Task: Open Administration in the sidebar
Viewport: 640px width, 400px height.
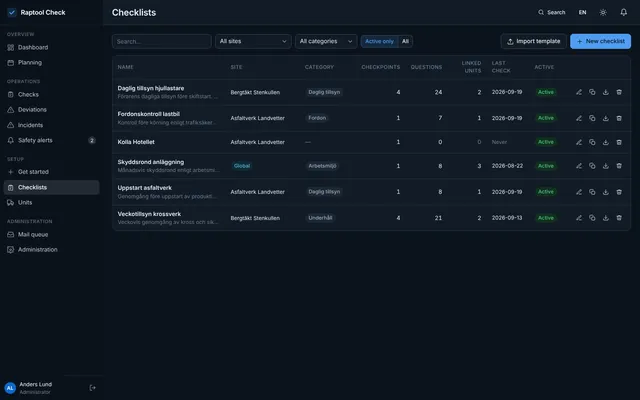Action: coord(51,249)
